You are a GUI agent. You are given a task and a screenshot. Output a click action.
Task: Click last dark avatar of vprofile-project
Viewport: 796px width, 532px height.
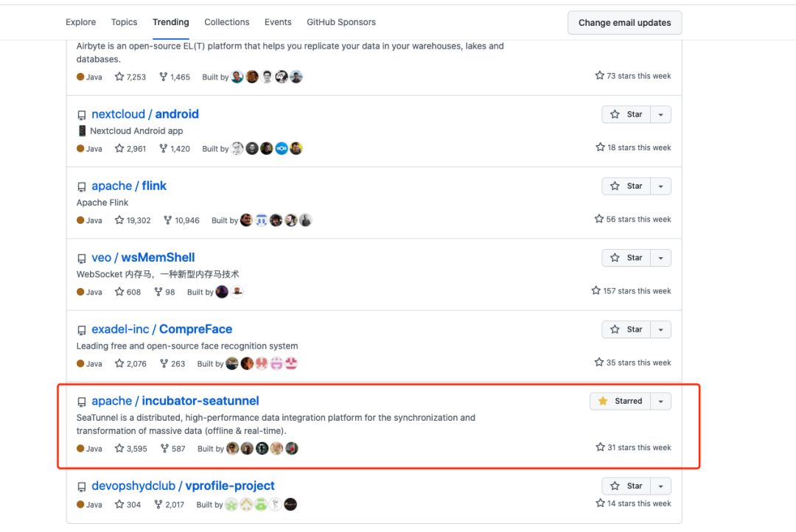[290, 504]
